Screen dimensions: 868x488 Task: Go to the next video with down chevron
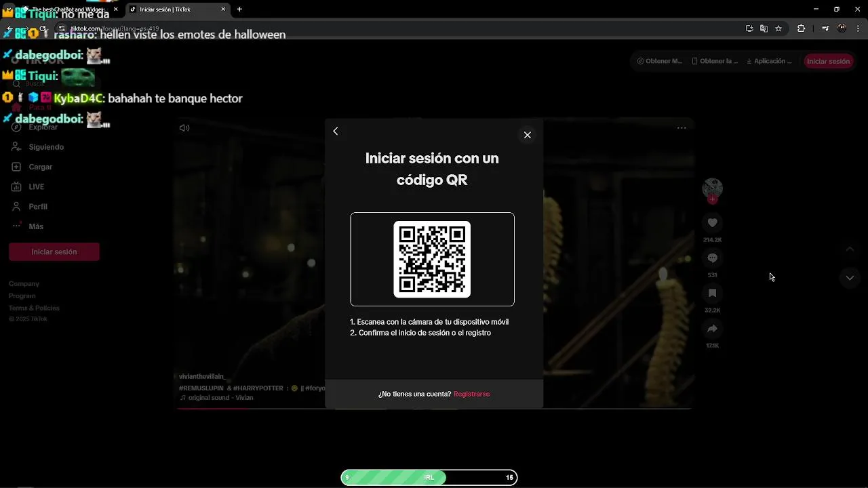tap(850, 278)
